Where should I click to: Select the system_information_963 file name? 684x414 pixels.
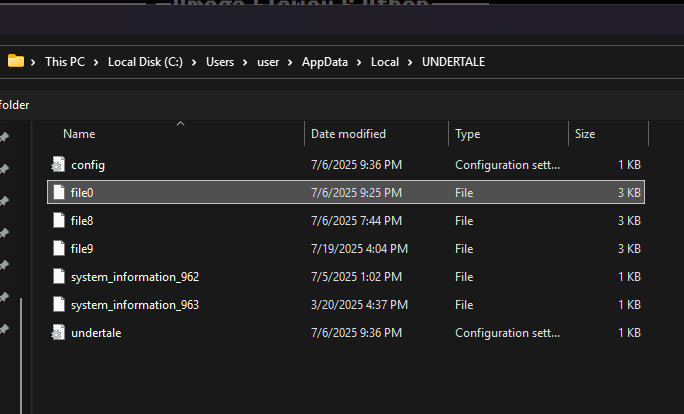click(135, 304)
